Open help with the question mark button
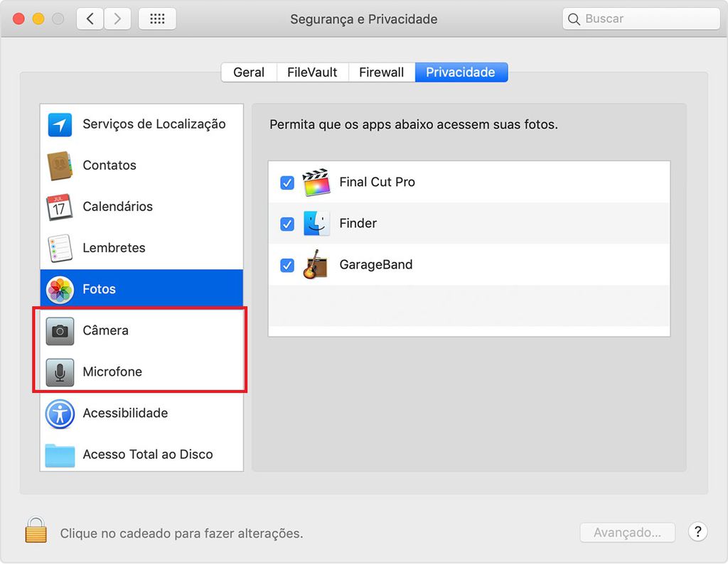This screenshot has height=564, width=728. (x=697, y=531)
